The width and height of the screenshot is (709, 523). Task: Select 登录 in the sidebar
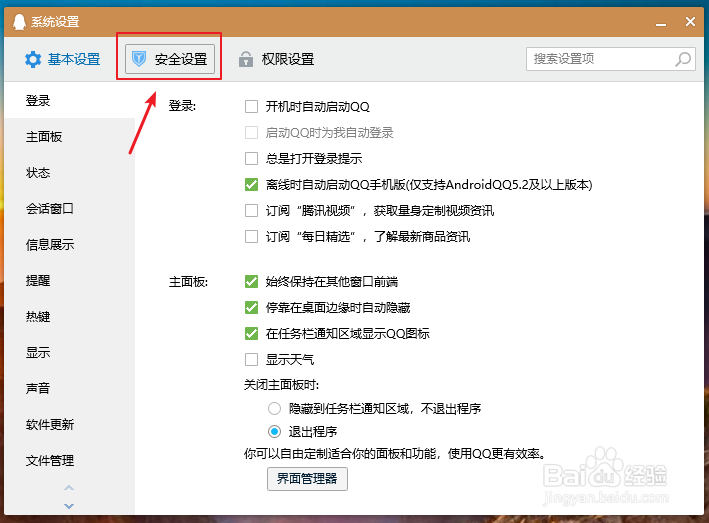pos(70,100)
